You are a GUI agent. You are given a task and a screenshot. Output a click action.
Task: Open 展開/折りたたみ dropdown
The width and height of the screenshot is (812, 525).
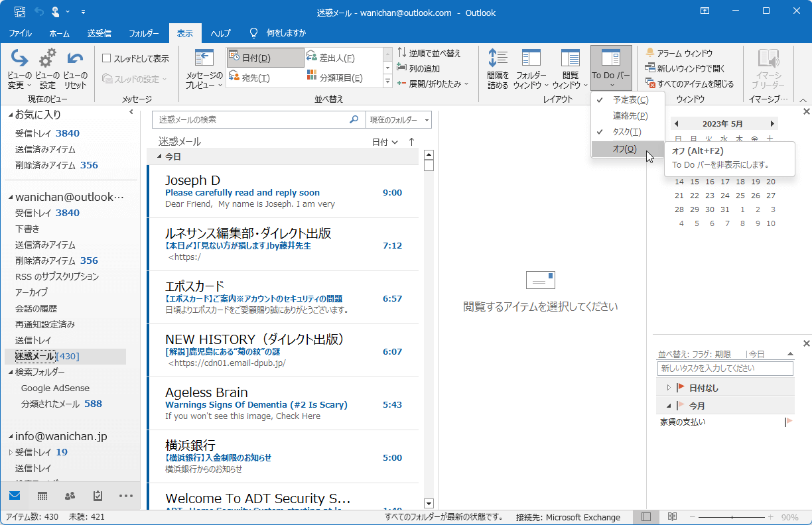tap(433, 84)
